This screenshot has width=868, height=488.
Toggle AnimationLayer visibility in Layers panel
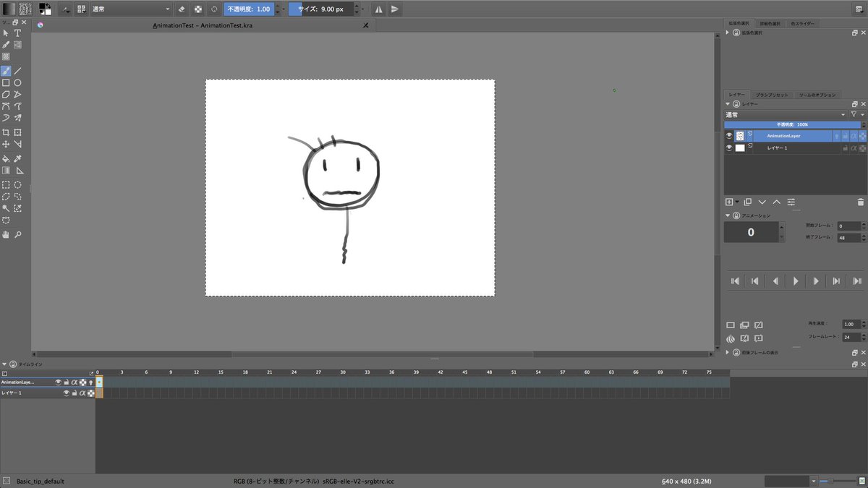click(x=729, y=136)
